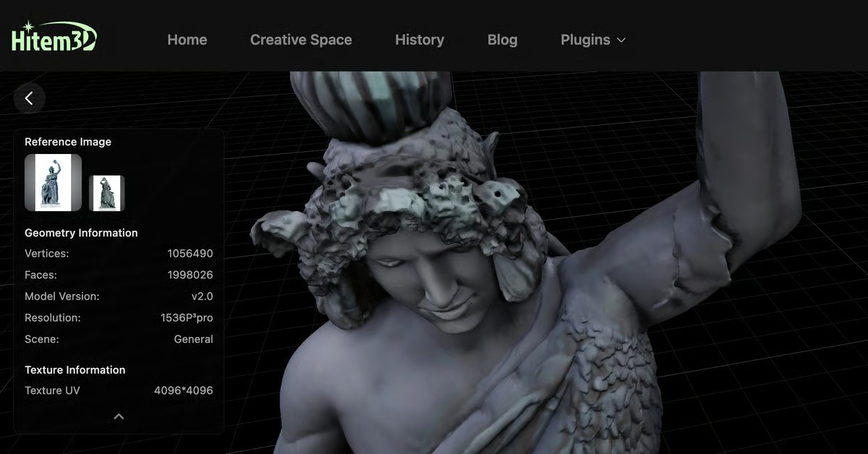Go back using the left arrow button

29,98
